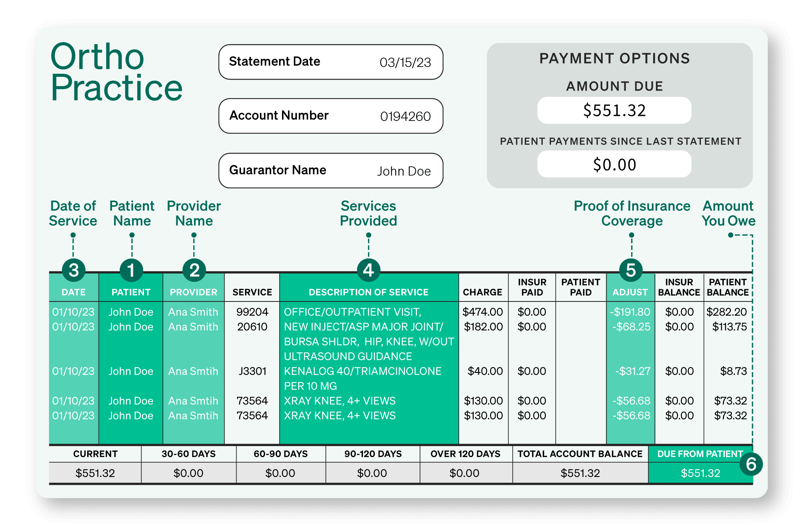Viewport: 805px width, 532px height.
Task: Click the Proof of Insurance Coverage label
Action: [x=632, y=213]
